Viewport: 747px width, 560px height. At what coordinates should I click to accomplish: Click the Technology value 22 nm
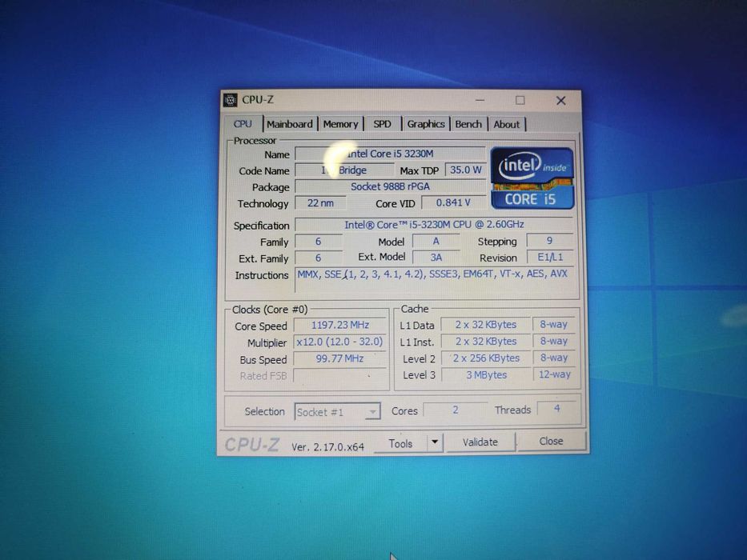click(x=320, y=203)
